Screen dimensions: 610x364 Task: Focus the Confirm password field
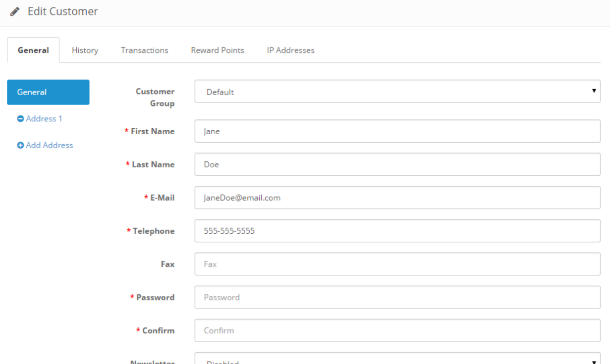pos(397,330)
